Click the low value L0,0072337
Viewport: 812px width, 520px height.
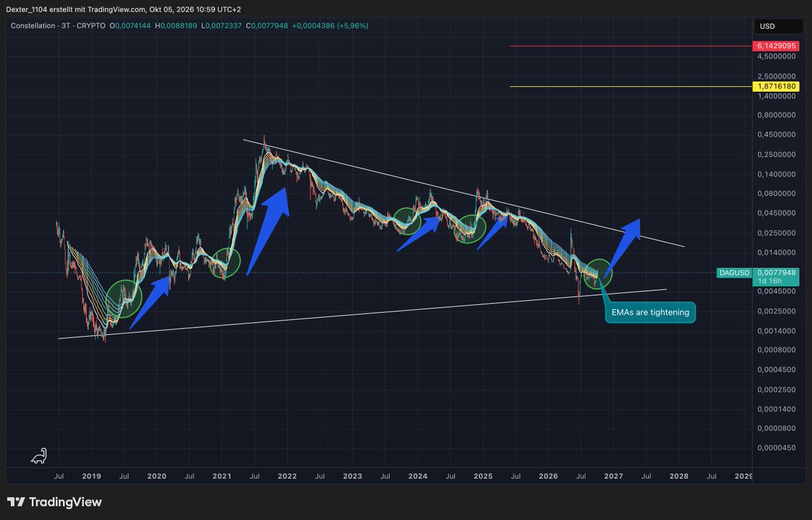(221, 26)
